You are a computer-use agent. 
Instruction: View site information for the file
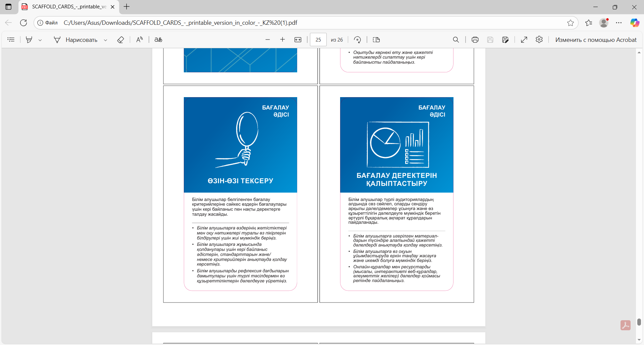click(x=48, y=23)
